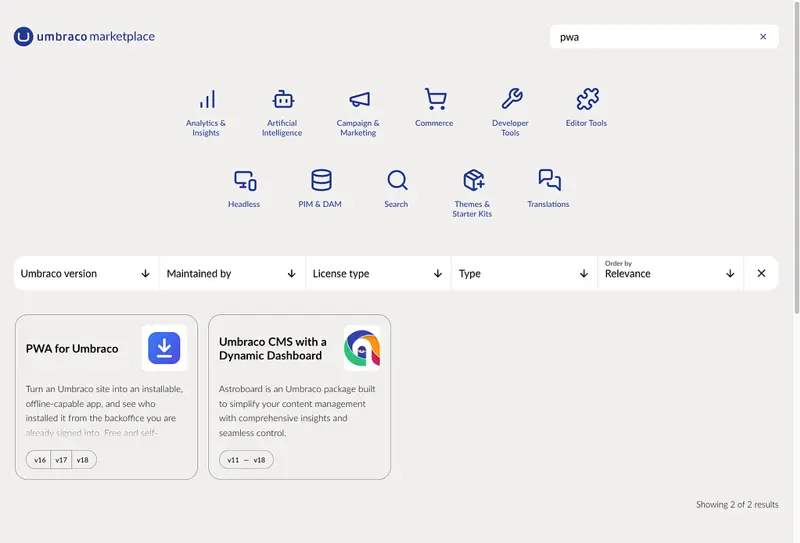Open the Search magnifier category icon
The width and height of the screenshot is (800, 543).
coord(397,180)
